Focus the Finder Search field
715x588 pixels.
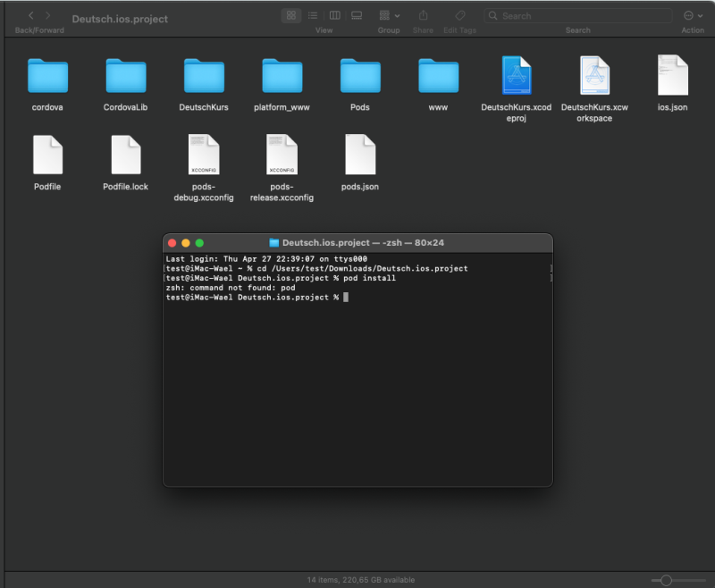click(578, 16)
